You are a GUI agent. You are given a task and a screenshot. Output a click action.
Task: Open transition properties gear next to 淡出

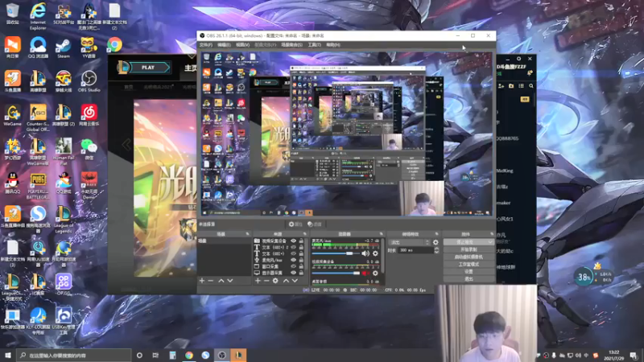point(436,243)
